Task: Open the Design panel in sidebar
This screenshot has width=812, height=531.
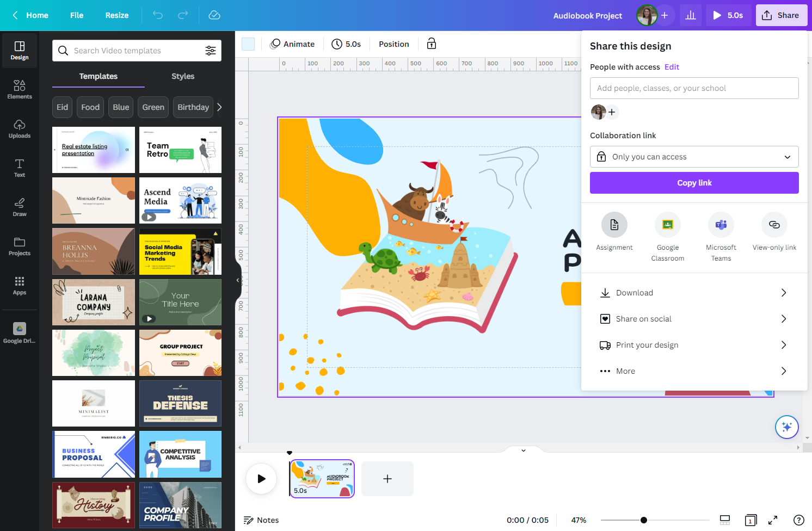Action: (20, 51)
